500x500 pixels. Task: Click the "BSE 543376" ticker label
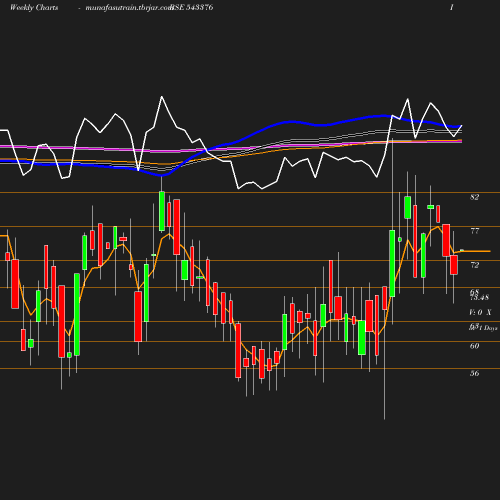(x=192, y=7)
